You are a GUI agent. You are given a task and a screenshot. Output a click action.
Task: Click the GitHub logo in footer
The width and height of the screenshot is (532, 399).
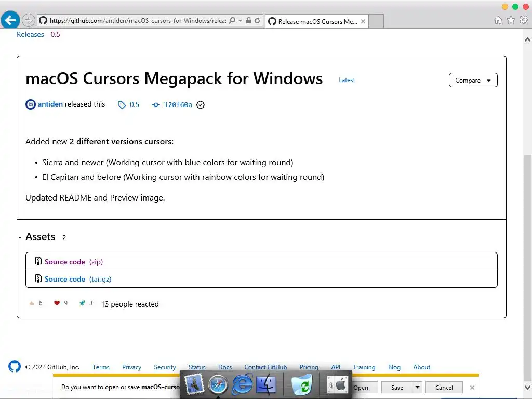(x=15, y=366)
